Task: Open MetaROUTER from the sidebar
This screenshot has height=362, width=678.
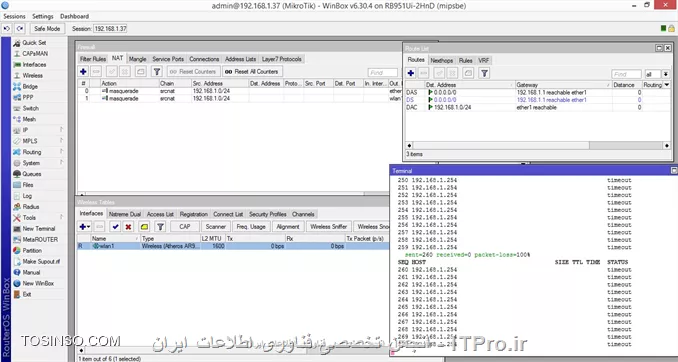Action: click(40, 240)
